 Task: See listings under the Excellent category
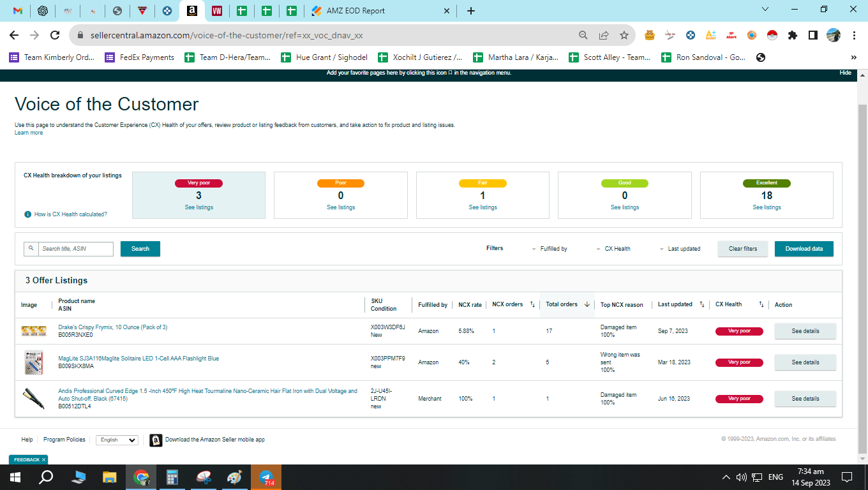767,207
